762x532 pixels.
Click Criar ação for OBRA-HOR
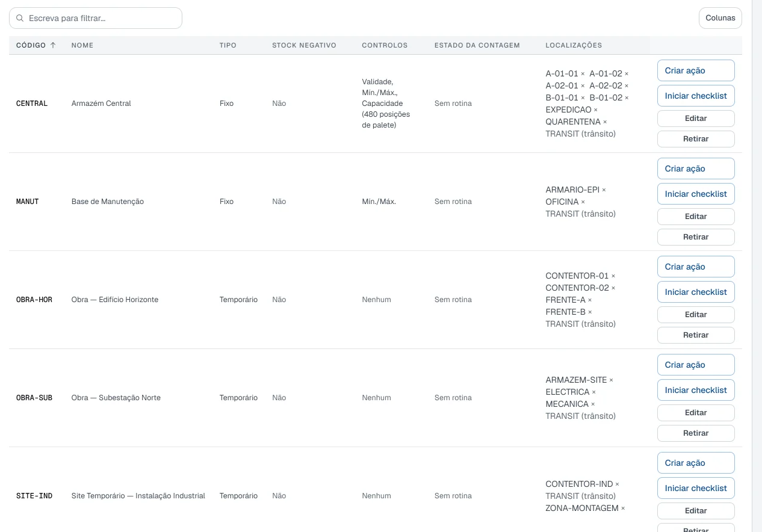[x=696, y=267]
